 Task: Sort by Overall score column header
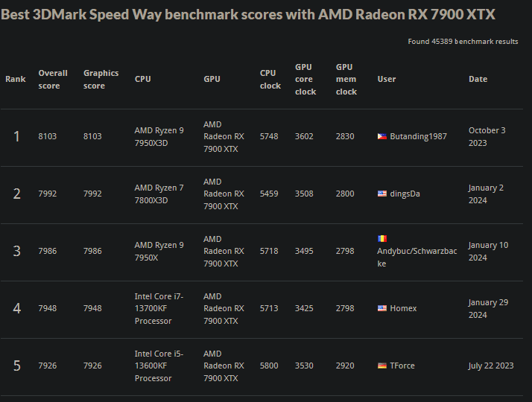tap(53, 80)
